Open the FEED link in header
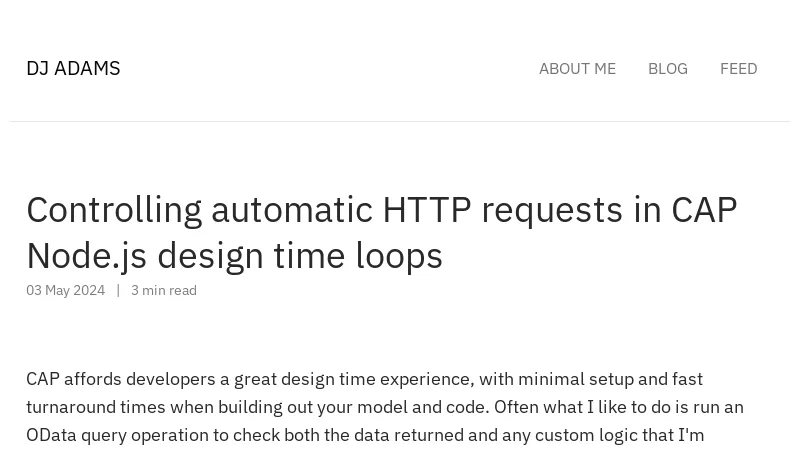The width and height of the screenshot is (800, 450). click(x=738, y=68)
